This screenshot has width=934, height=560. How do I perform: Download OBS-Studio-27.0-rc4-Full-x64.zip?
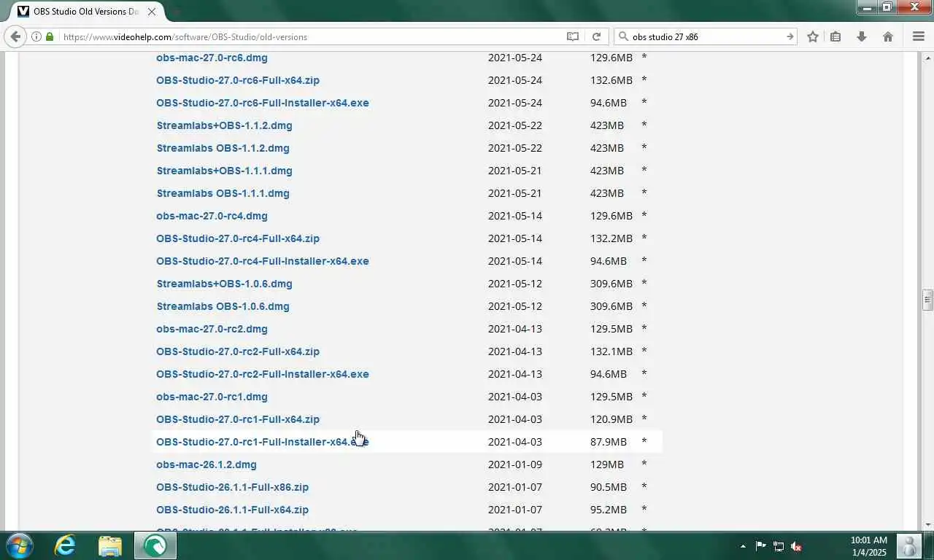(x=238, y=238)
